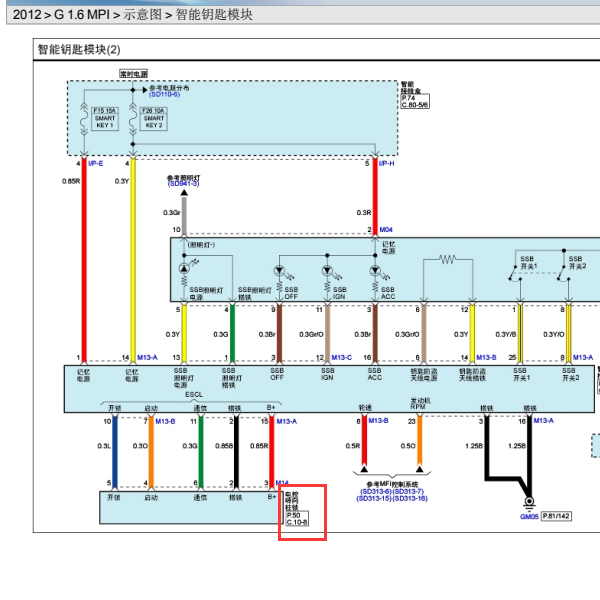The width and height of the screenshot is (600, 600).
Task: Click the SSB ACC LED symbol
Action: (375, 271)
